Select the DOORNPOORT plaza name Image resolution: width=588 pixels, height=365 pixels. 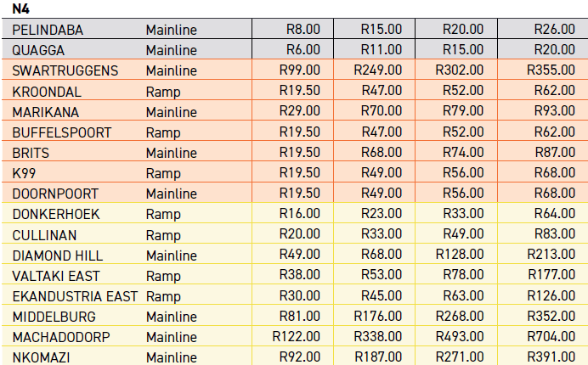pos(55,194)
